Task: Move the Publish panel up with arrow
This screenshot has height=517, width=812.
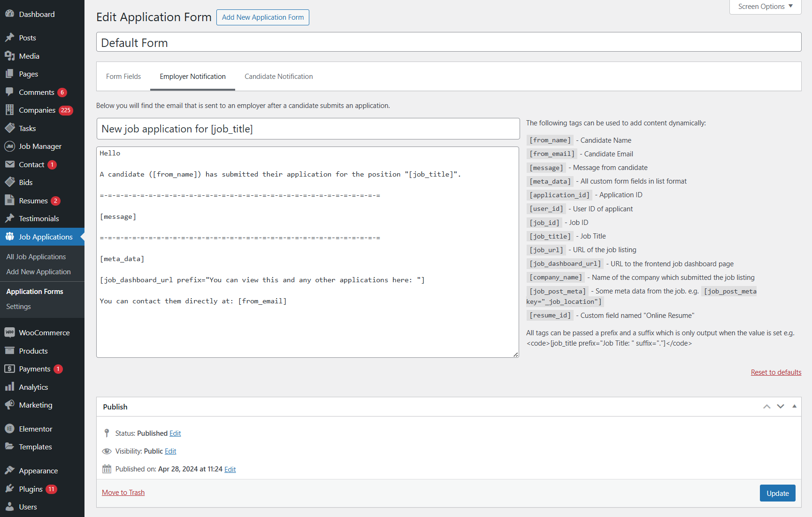Action: [x=766, y=407]
